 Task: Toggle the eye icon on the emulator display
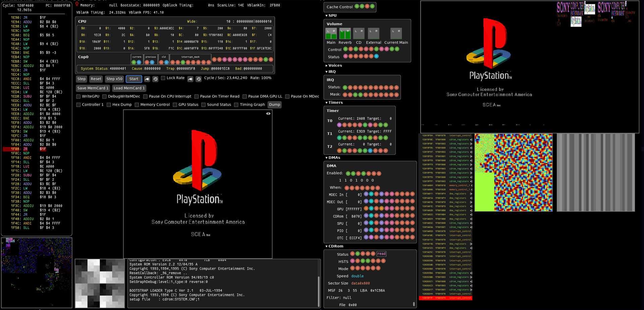click(x=268, y=114)
